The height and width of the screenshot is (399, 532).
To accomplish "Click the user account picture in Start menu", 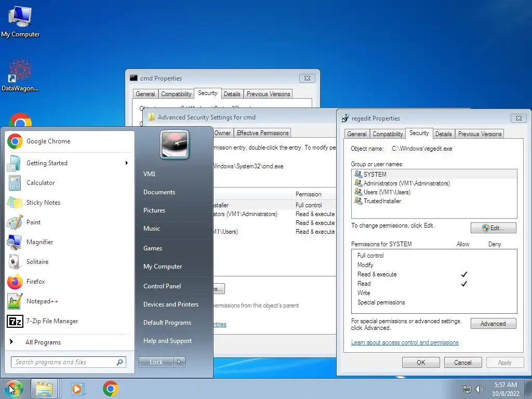I will point(175,144).
